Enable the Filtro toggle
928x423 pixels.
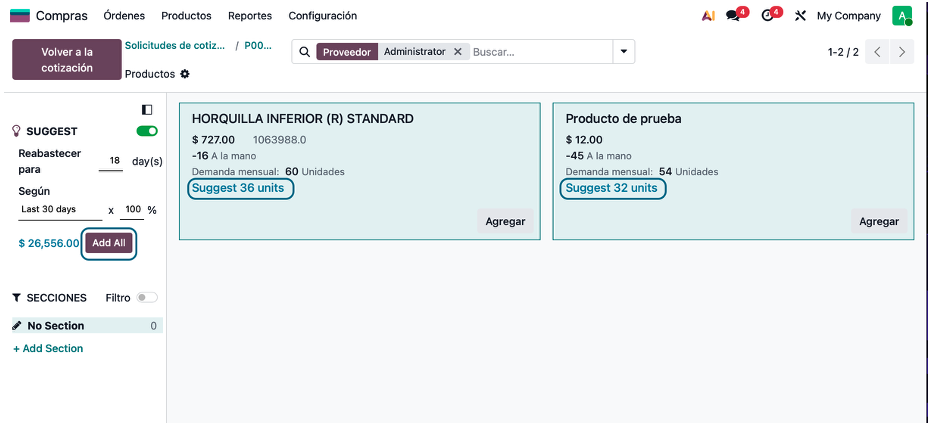(x=147, y=298)
